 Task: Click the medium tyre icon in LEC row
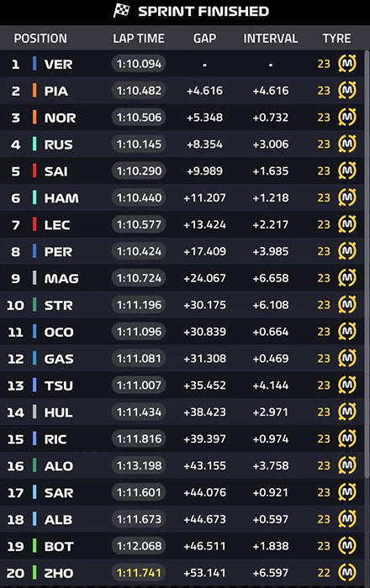point(347,224)
